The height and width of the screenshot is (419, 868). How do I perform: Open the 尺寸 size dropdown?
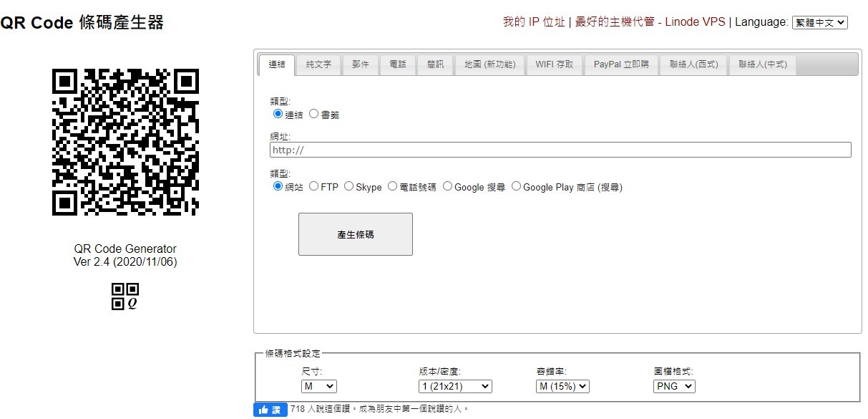(x=319, y=386)
